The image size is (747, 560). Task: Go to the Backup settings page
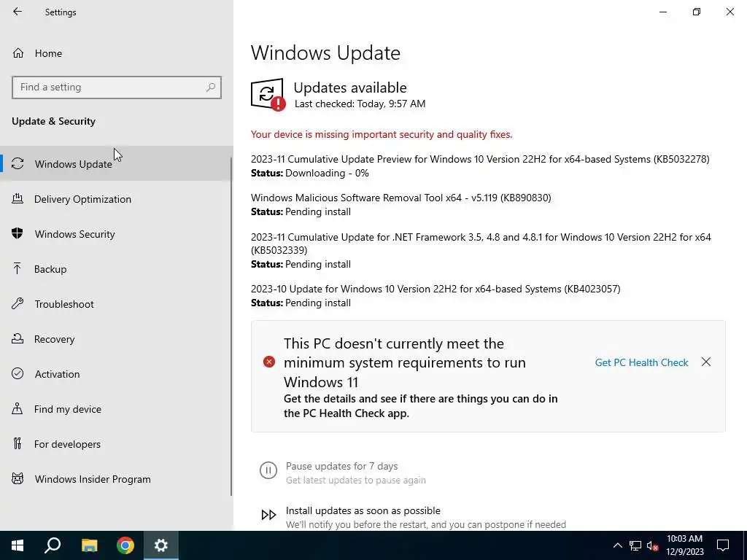pos(116,269)
